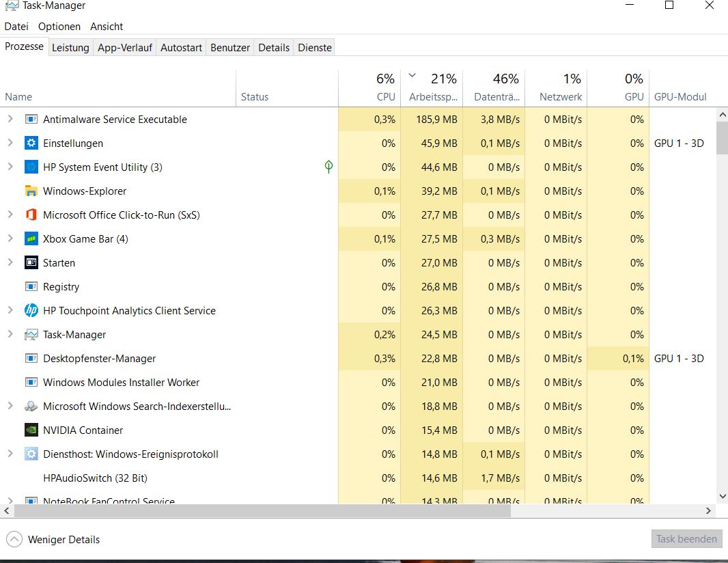Expand Microsoft Office Click-to-Run (SxS)
Image resolution: width=728 pixels, height=563 pixels.
click(10, 214)
